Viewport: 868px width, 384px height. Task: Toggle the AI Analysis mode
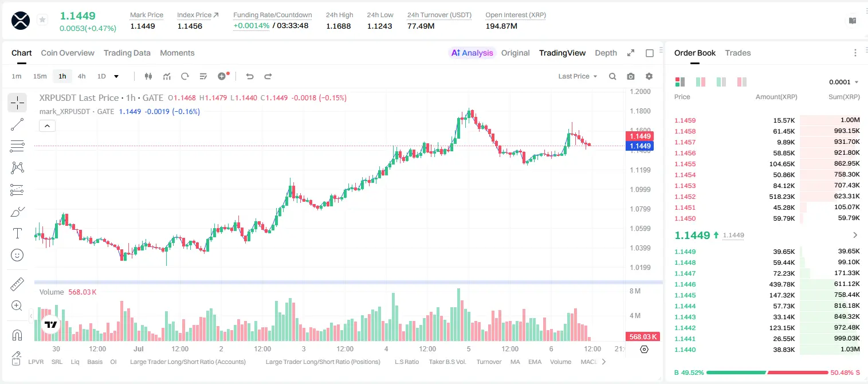pyautogui.click(x=472, y=53)
